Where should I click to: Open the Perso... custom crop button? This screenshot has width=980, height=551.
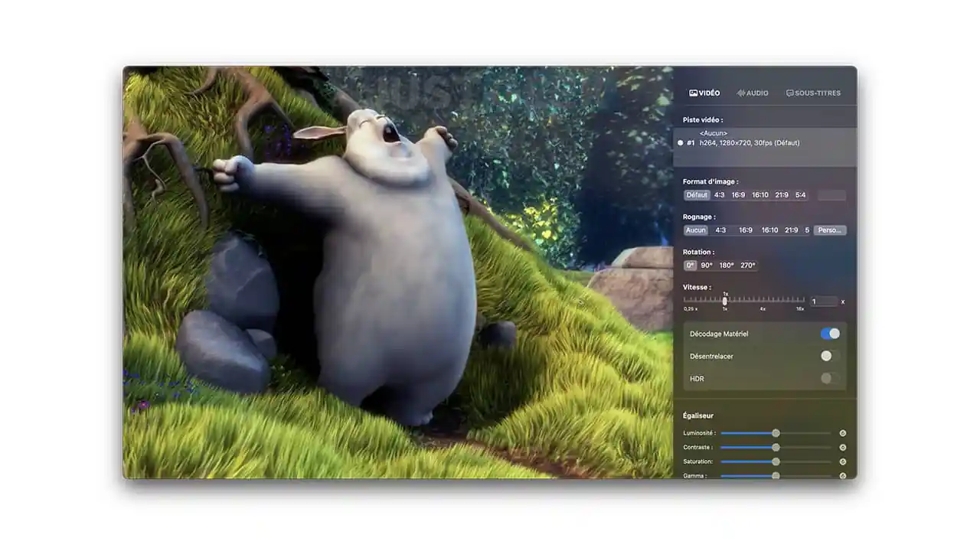(x=830, y=230)
